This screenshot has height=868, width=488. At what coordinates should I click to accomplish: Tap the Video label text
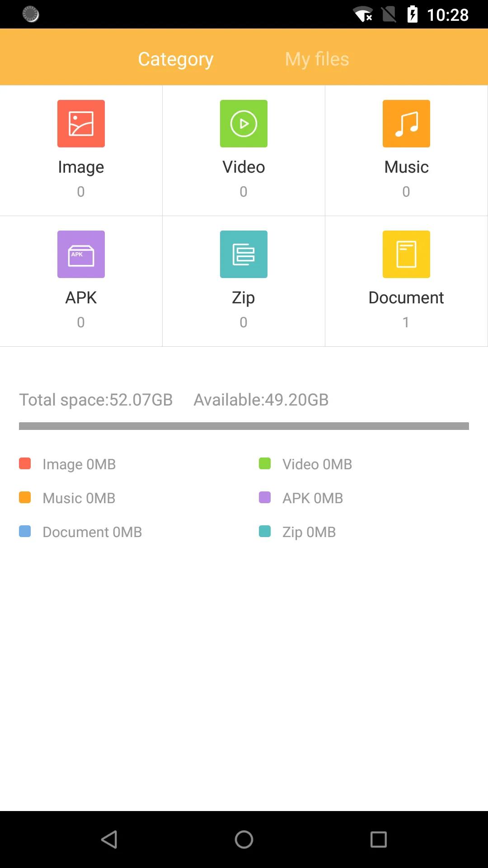244,167
